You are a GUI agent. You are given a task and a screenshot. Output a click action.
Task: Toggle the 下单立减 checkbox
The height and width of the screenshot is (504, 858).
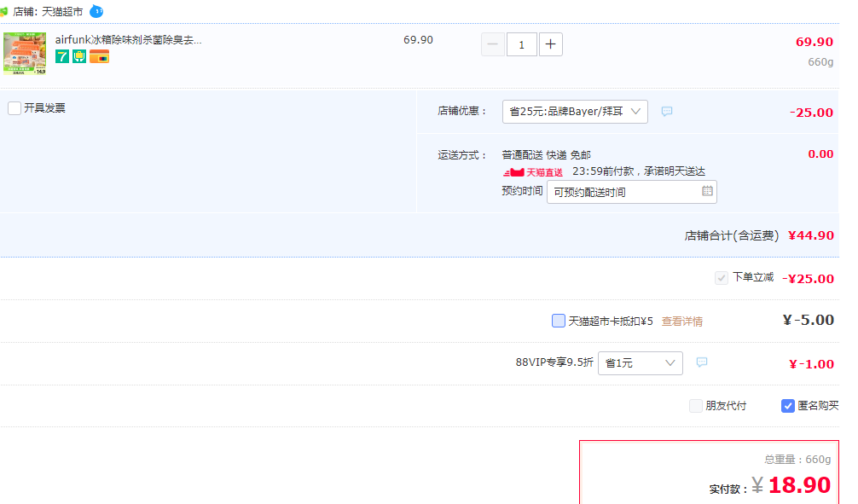722,278
